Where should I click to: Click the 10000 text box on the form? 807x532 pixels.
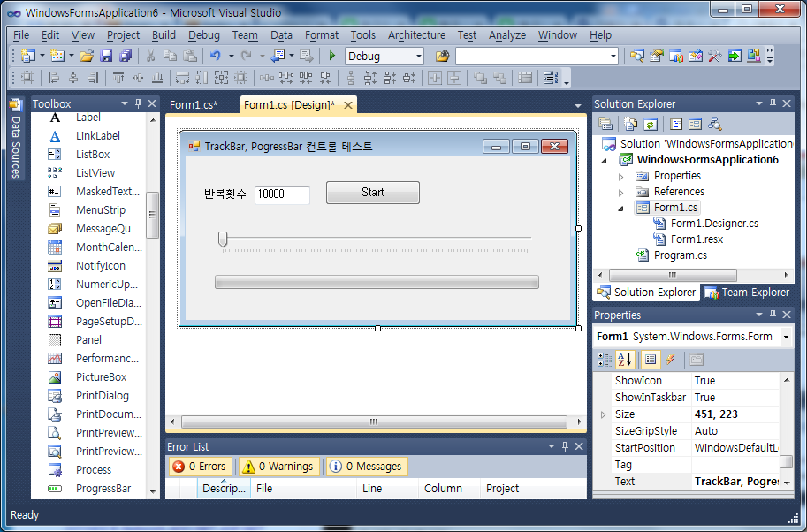[x=282, y=194]
